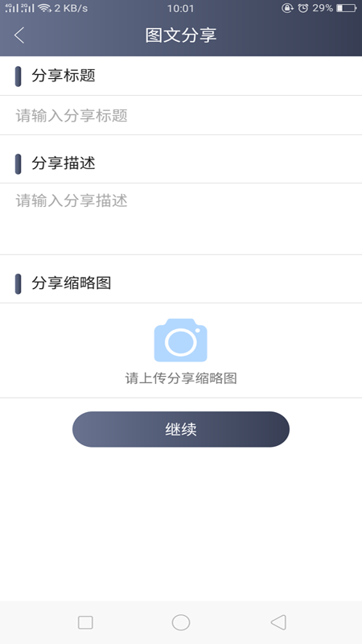Tap the 图文分享 page title
This screenshot has width=362, height=644.
click(x=181, y=35)
